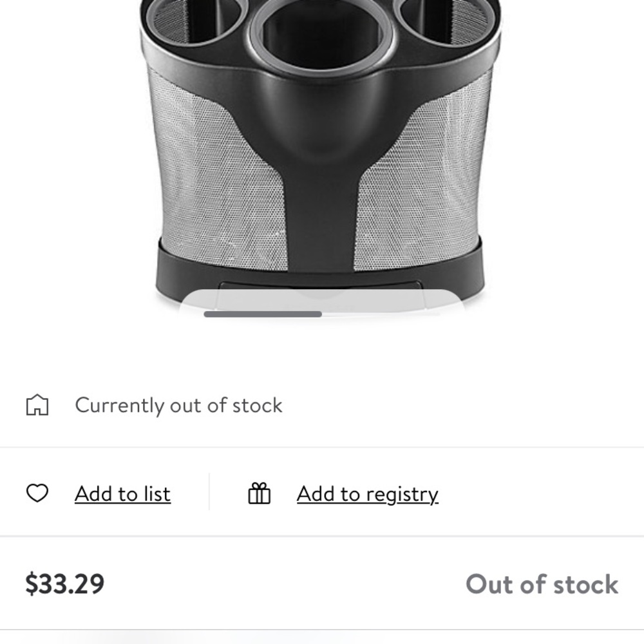Screen dimensions: 644x644
Task: Open the hair tool organizer product image
Action: coord(320,152)
